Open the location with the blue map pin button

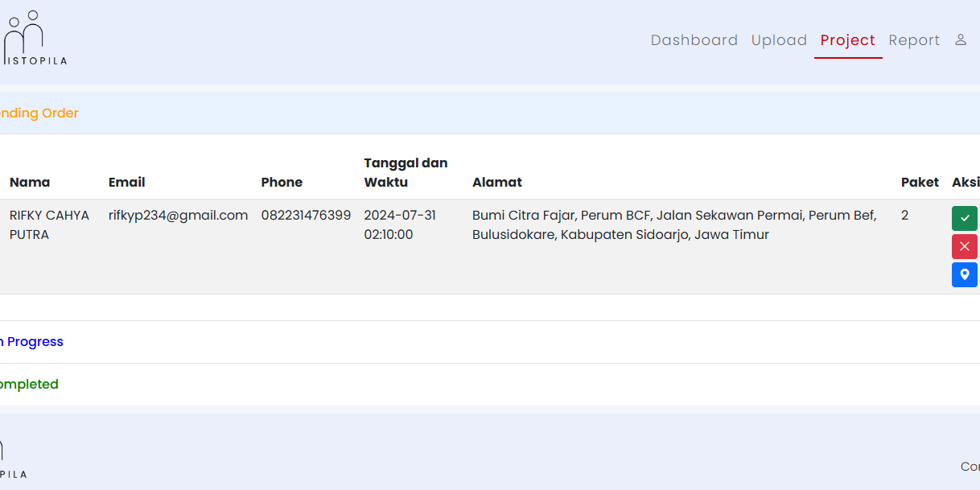click(x=964, y=274)
